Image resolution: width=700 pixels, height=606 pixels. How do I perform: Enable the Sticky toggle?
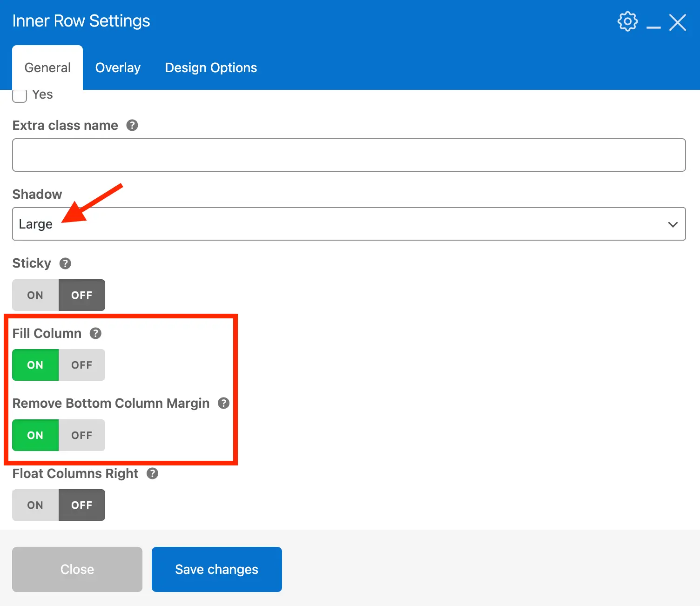[x=35, y=295]
